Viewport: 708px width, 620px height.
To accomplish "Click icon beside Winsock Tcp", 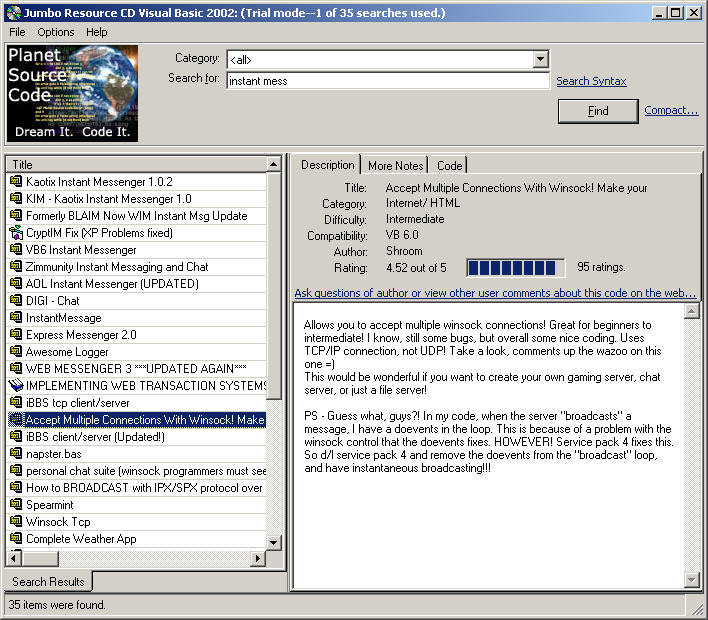I will point(16,522).
